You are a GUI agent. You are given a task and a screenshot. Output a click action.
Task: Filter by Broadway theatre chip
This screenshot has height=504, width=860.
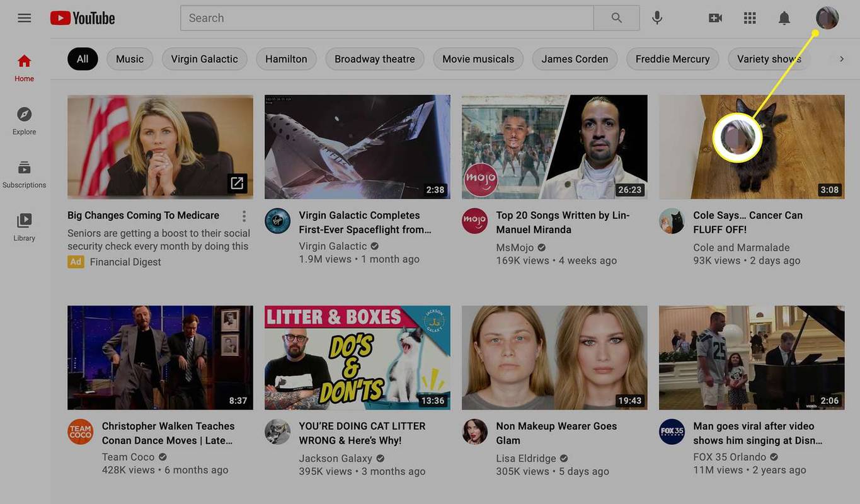pos(375,59)
